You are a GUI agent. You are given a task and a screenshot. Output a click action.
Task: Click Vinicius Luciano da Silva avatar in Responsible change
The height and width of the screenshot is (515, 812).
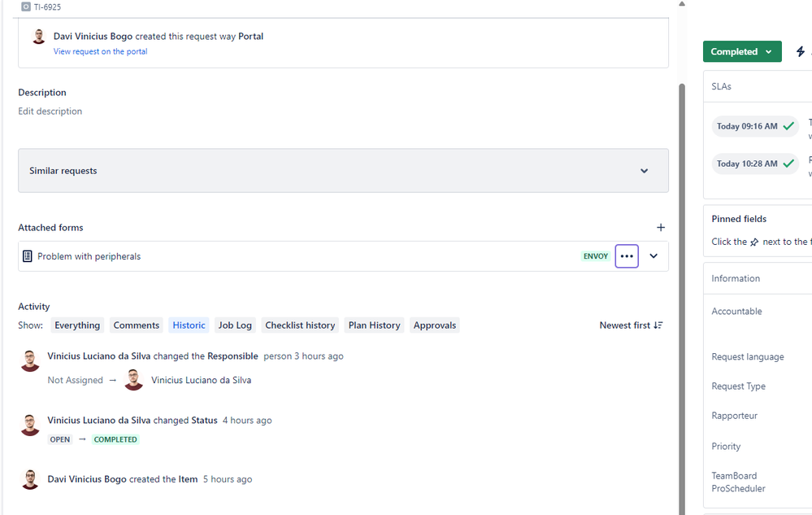133,380
